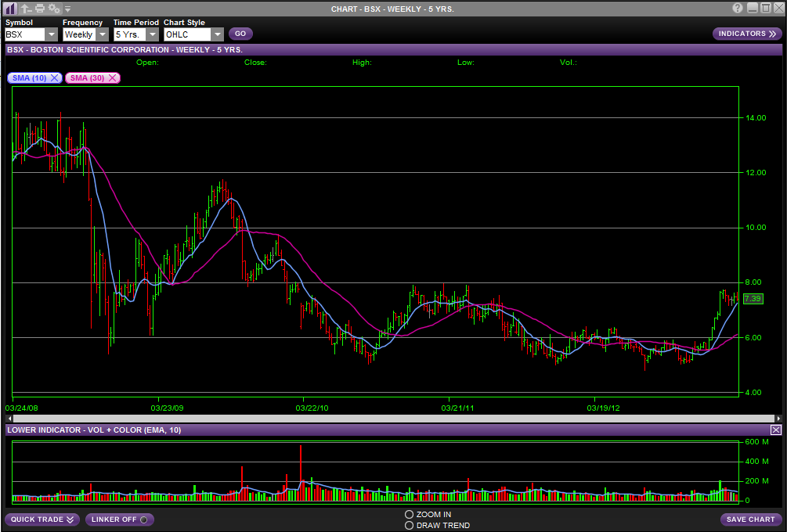Close the lower indicator panel
The height and width of the screenshot is (532, 787).
(776, 430)
